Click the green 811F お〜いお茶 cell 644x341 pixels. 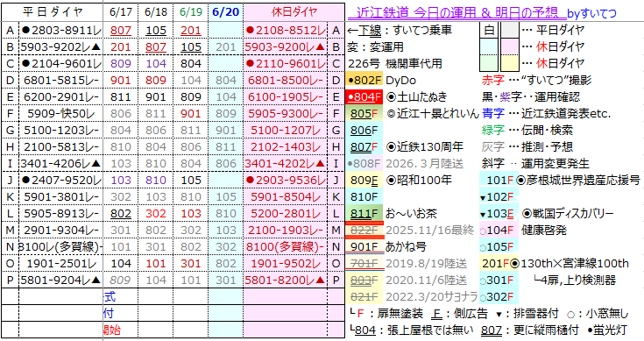pyautogui.click(x=364, y=214)
